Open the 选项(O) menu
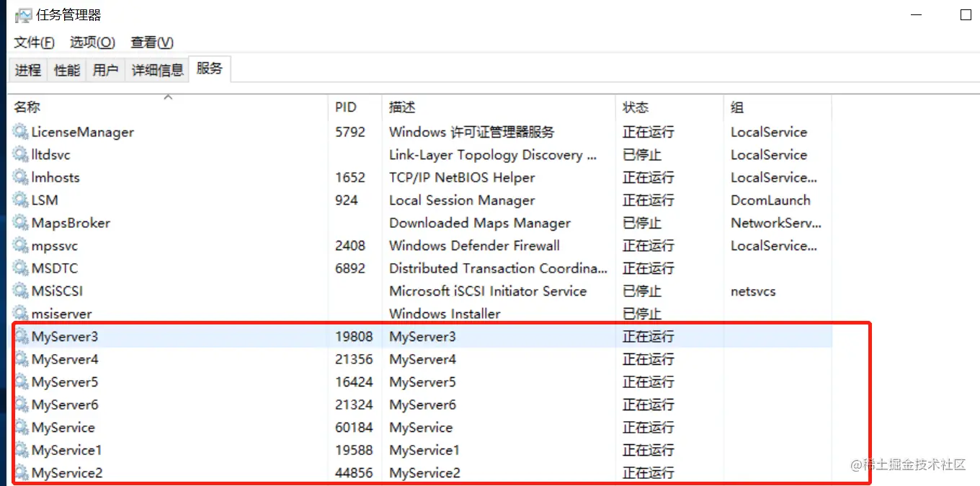The width and height of the screenshot is (980, 486). pyautogui.click(x=92, y=43)
